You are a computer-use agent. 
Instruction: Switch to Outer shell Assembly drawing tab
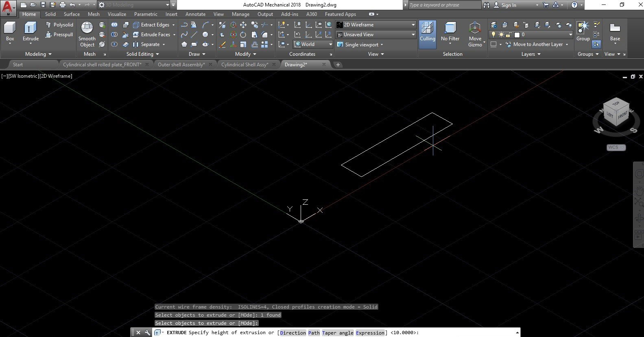pos(181,65)
